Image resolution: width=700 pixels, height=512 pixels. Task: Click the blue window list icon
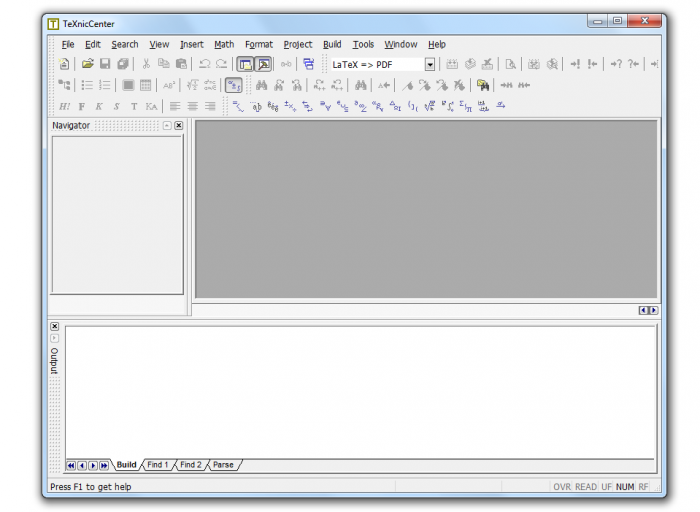click(x=308, y=64)
